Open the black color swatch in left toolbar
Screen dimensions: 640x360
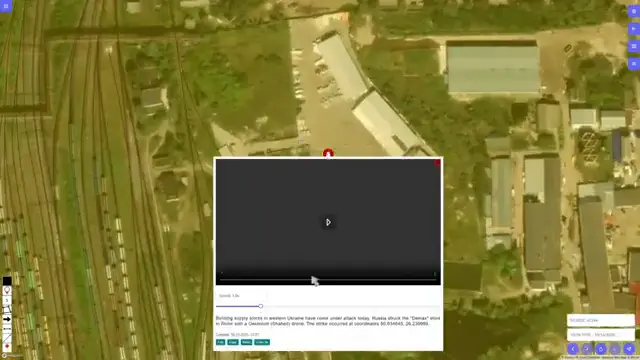pyautogui.click(x=7, y=281)
